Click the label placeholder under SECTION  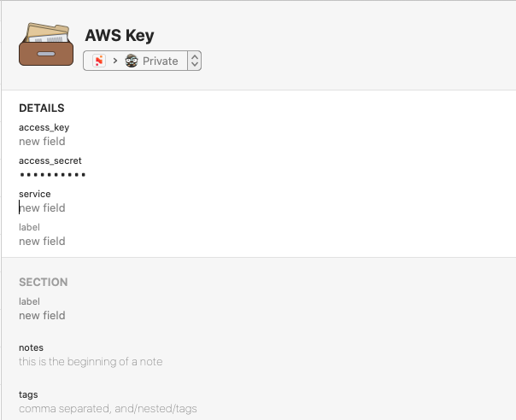(29, 301)
